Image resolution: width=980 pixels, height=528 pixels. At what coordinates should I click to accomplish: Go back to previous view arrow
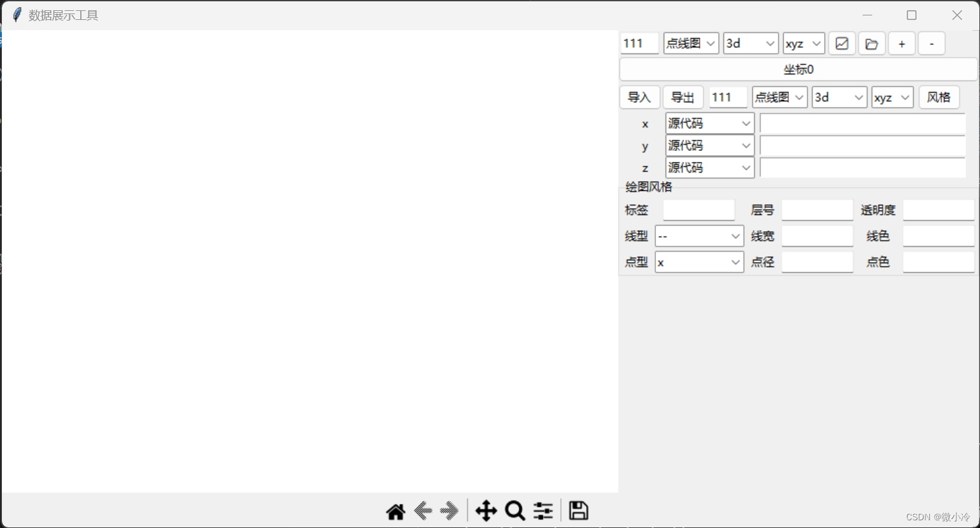(423, 511)
